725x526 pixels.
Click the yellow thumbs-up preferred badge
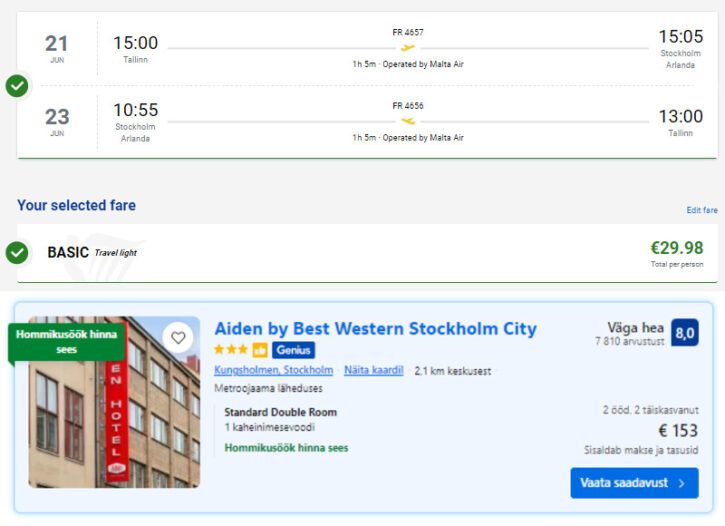[260, 350]
